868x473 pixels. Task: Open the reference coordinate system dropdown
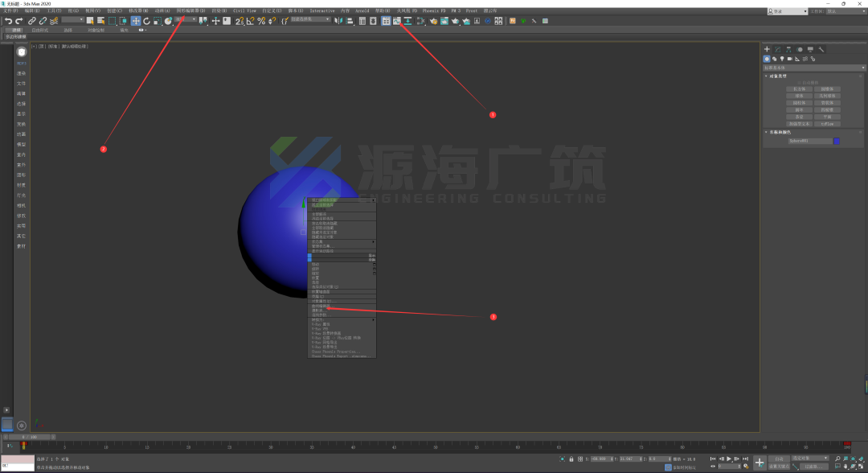click(x=186, y=20)
